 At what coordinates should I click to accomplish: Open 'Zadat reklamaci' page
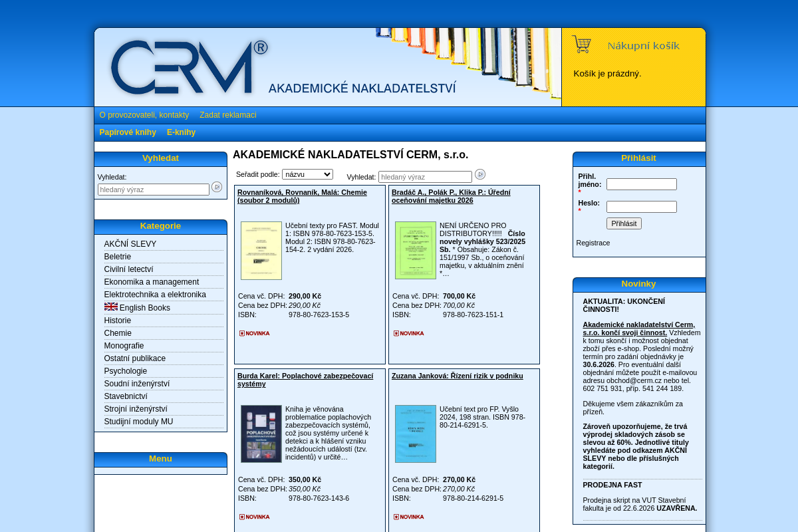pos(228,115)
